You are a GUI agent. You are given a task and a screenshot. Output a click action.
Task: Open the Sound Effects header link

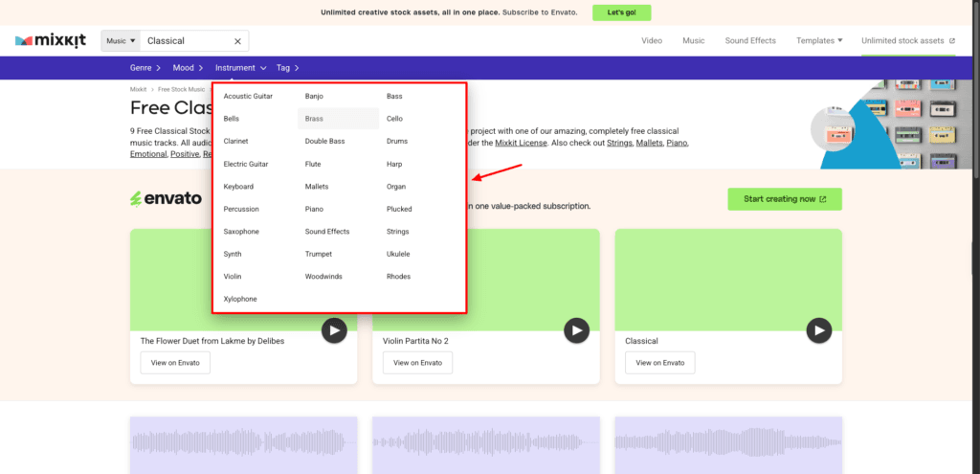tap(750, 40)
